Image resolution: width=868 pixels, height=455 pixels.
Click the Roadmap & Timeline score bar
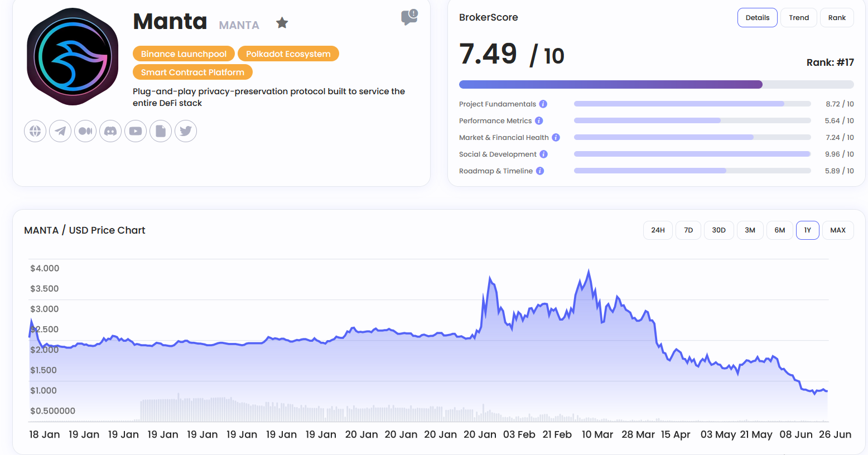692,171
